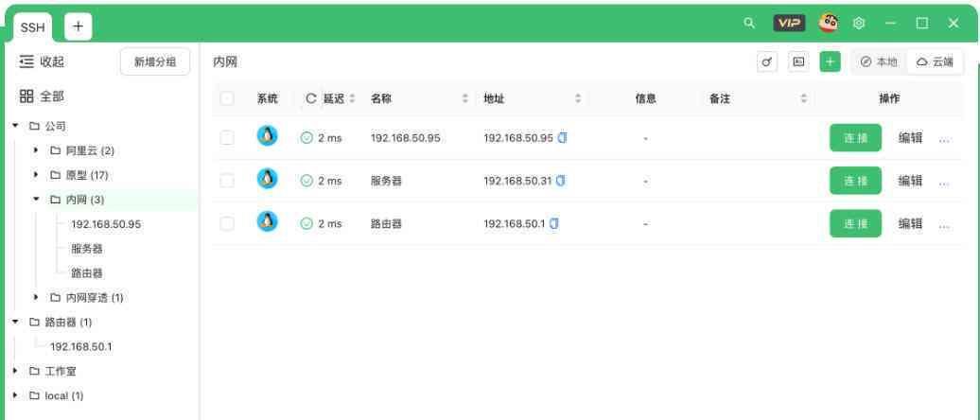980x420 pixels.
Task: Click Linux penguin icon in 服务器 row
Action: (x=267, y=180)
